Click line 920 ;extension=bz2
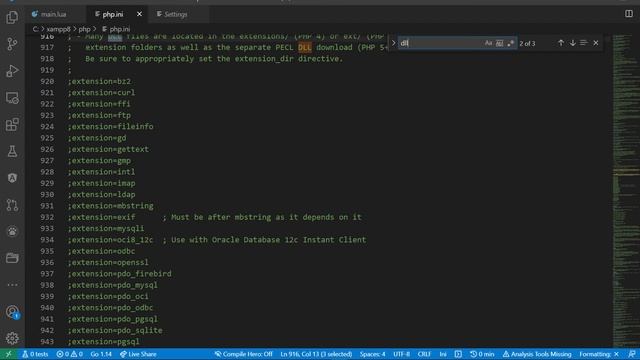The image size is (640, 360). tap(99, 81)
